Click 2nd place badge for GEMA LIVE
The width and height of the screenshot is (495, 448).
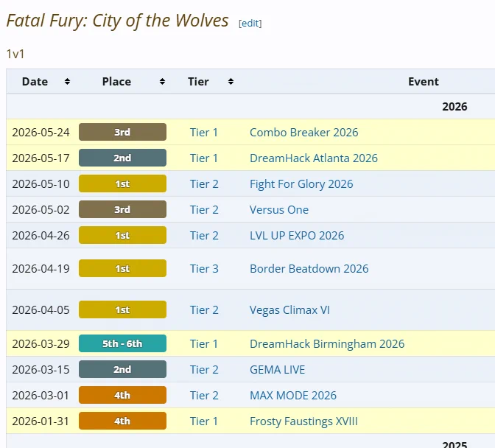(122, 369)
